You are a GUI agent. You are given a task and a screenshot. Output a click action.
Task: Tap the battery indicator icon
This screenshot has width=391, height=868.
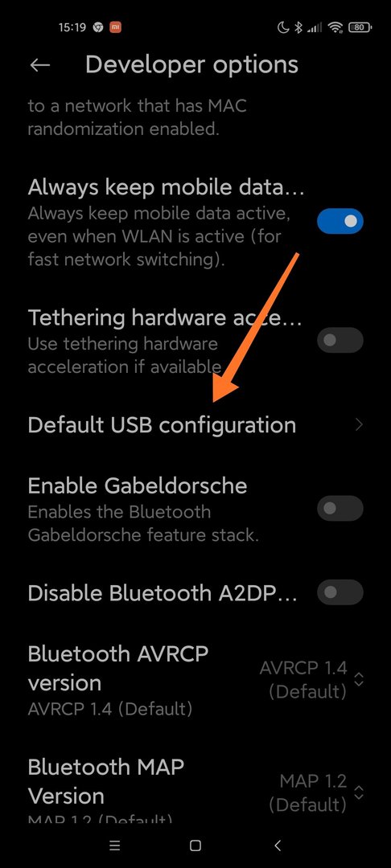[360, 27]
